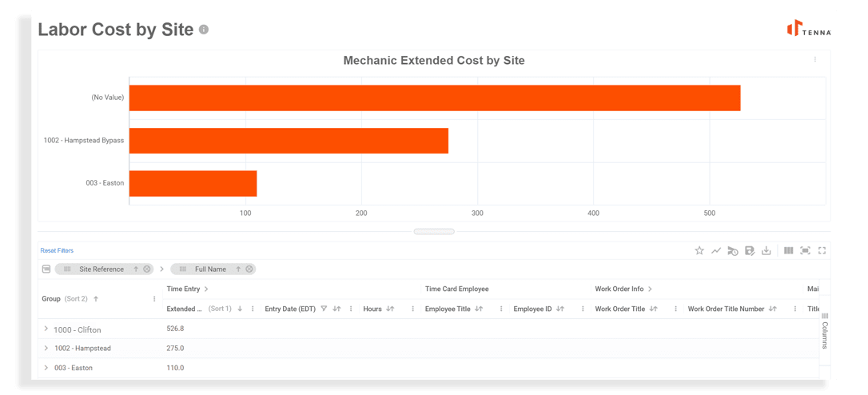Screen dimensions: 868x395
Task: Click sort arrow on Site Reference chip
Action: coord(136,269)
